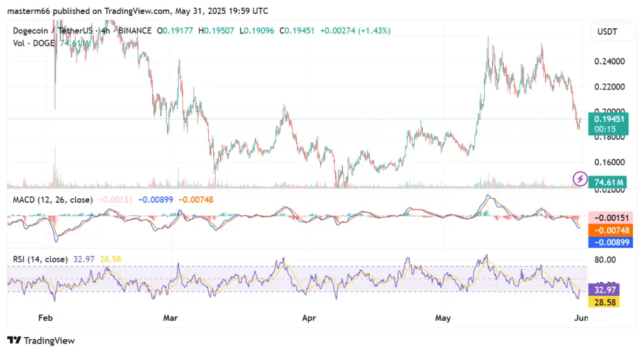Viewport: 644px width, 353px height.
Task: Click the blue MACD value -0.00899 tag
Action: [609, 242]
